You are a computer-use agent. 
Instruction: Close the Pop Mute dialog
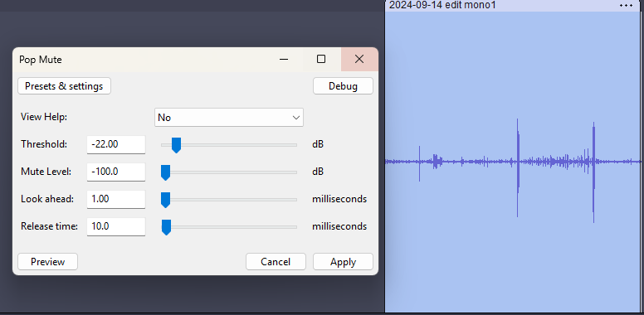359,60
